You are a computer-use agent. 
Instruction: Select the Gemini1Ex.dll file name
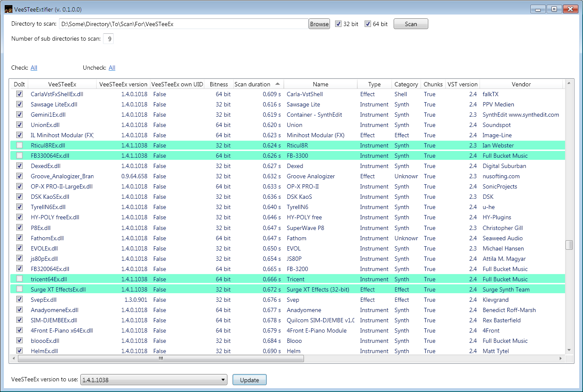pos(48,115)
